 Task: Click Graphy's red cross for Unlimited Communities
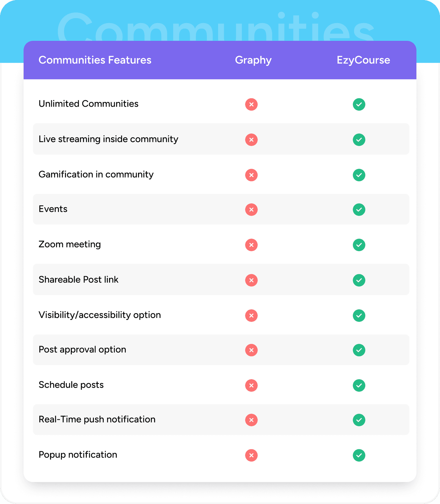tap(251, 104)
